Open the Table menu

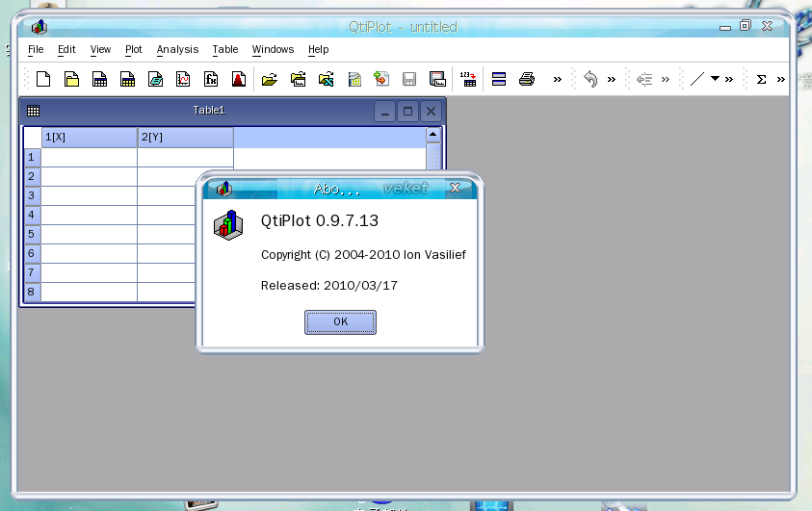click(225, 50)
